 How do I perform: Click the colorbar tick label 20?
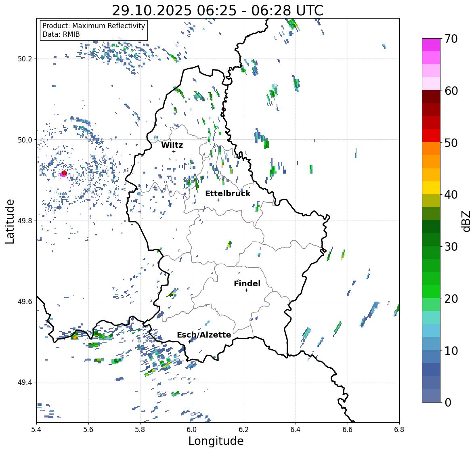tap(451, 298)
